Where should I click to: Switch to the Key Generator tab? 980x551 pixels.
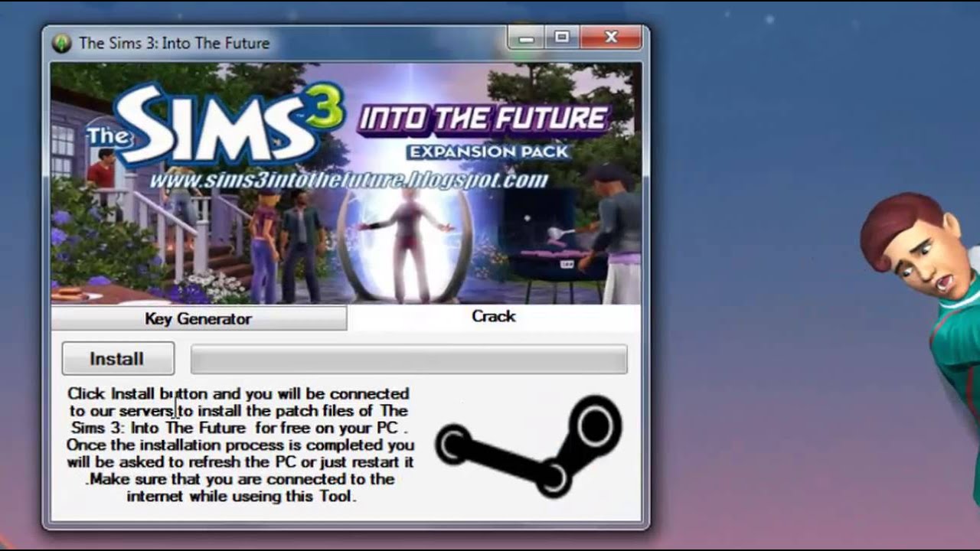(198, 318)
